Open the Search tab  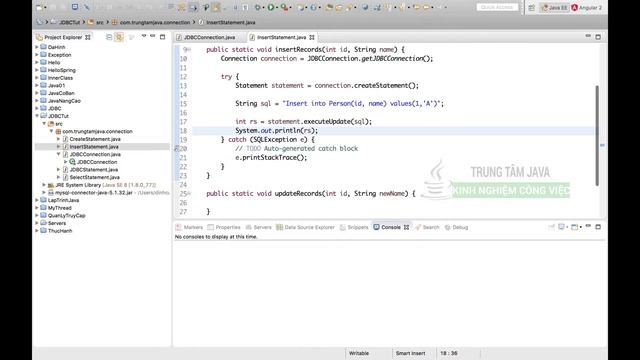tap(427, 227)
